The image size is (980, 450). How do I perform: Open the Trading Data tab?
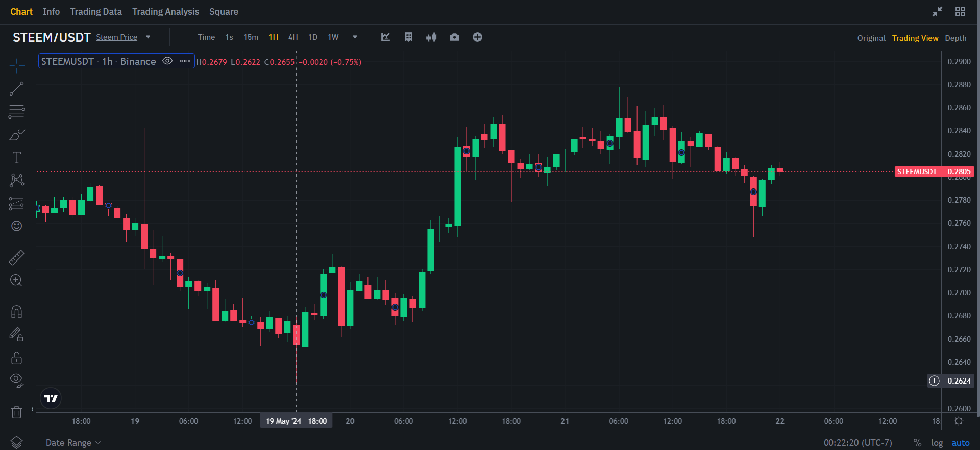[x=96, y=12]
